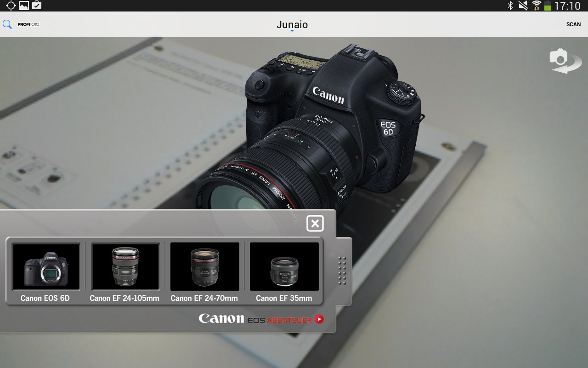Tap the SCAN button

(573, 24)
